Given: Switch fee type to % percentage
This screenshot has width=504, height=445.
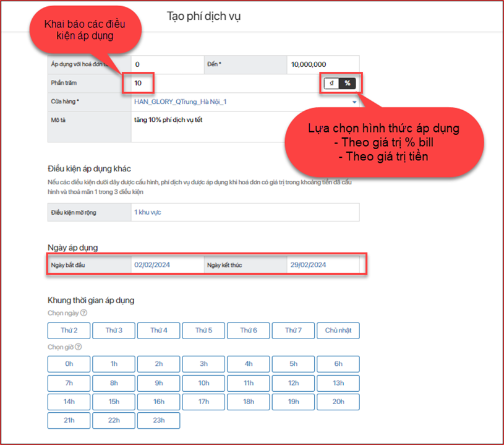Looking at the screenshot, I should pyautogui.click(x=348, y=83).
